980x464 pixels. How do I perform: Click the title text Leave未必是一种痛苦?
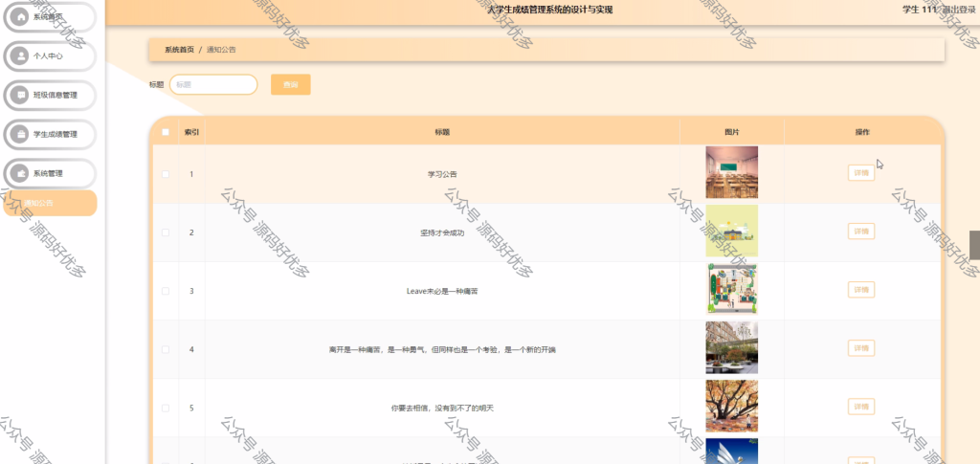pos(442,291)
